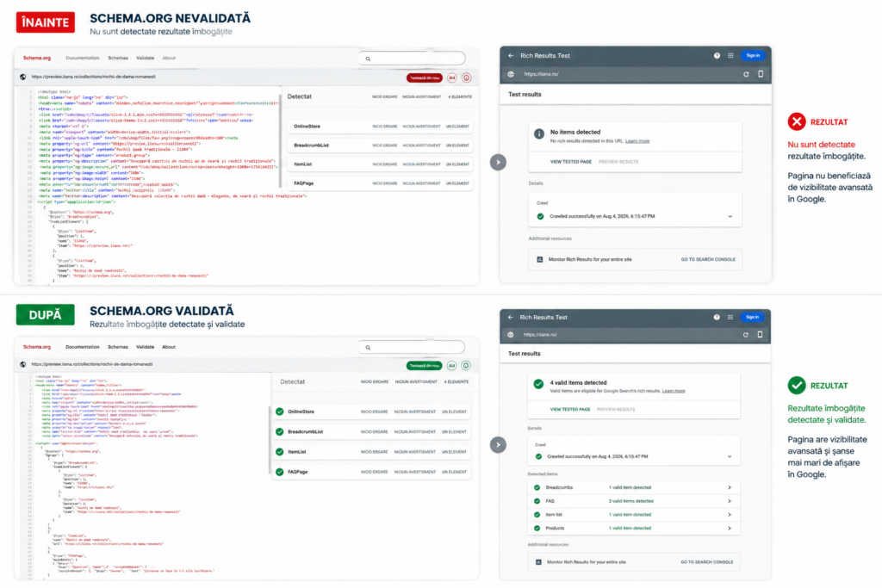Open help icon in ÎNAINTE Rich Results Test header

tap(717, 56)
